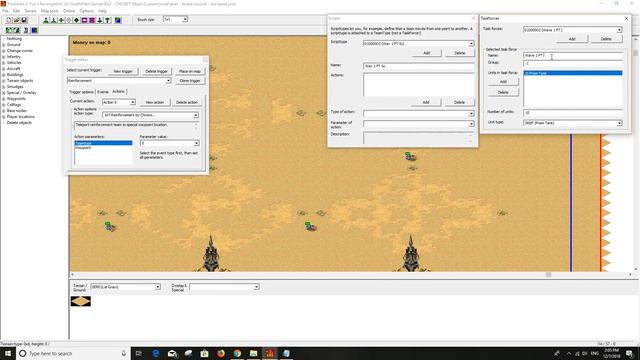Click the Scripts Name input field
The width and height of the screenshot is (640, 360).
point(419,66)
